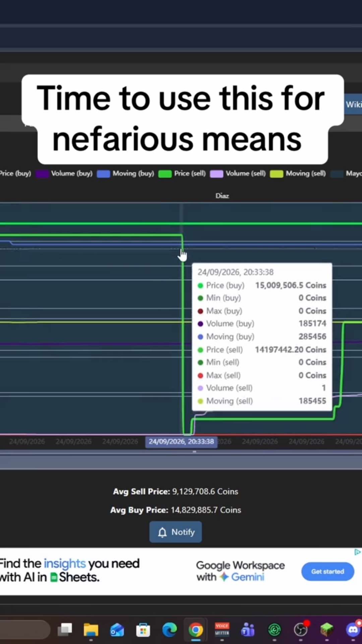Launch Outlook from the taskbar

coord(117,630)
